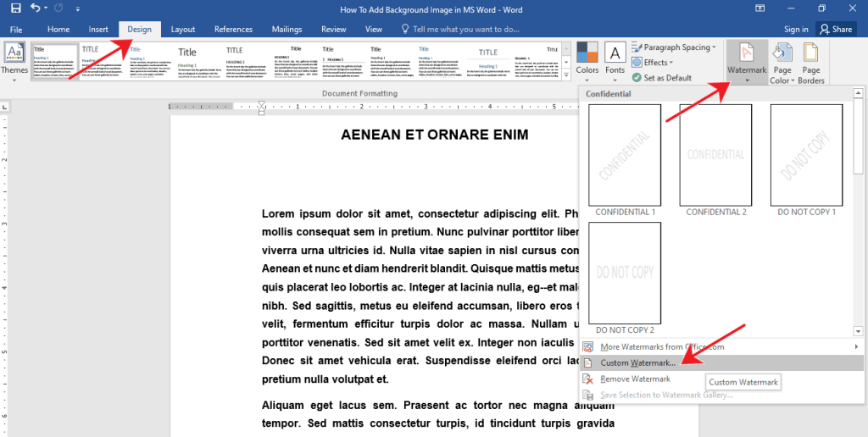Click Save Selection to Watermark Gallery
Viewport: 868px width, 437px height.
[x=721, y=395]
